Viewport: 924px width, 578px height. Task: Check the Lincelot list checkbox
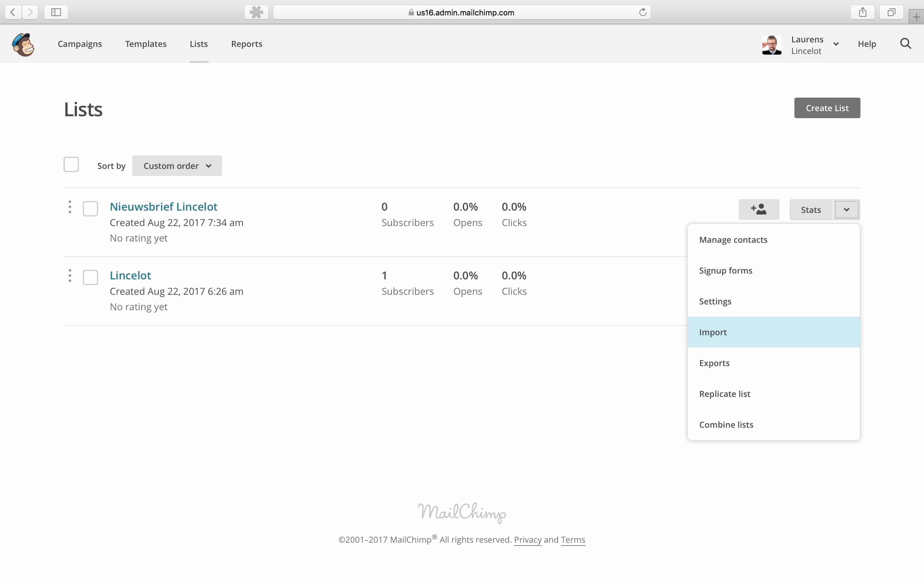tap(90, 277)
